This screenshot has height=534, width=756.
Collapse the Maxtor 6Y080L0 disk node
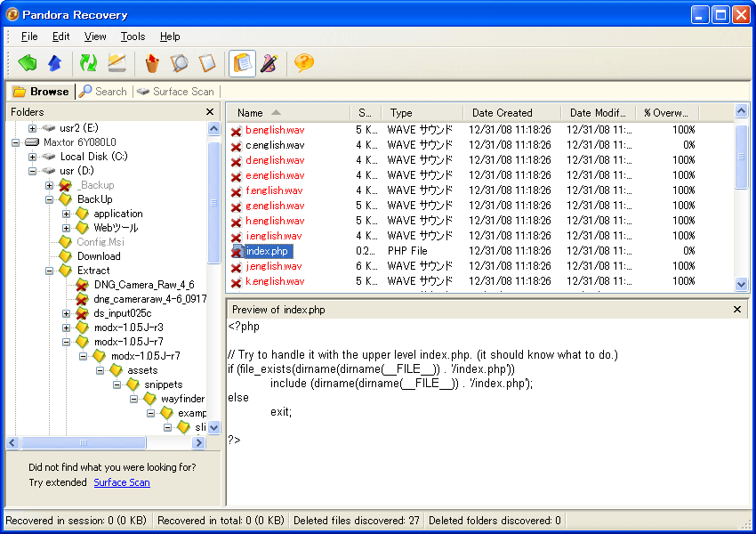pyautogui.click(x=15, y=142)
